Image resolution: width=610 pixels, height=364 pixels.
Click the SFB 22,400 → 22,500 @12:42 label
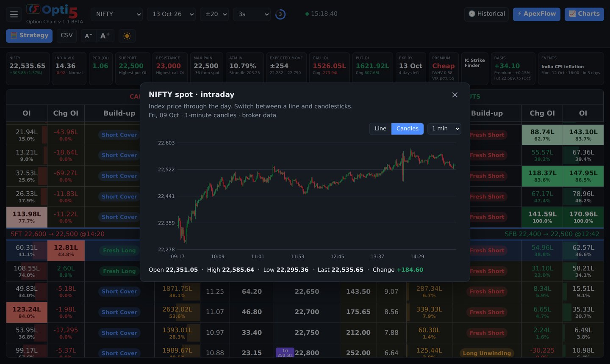click(x=552, y=234)
